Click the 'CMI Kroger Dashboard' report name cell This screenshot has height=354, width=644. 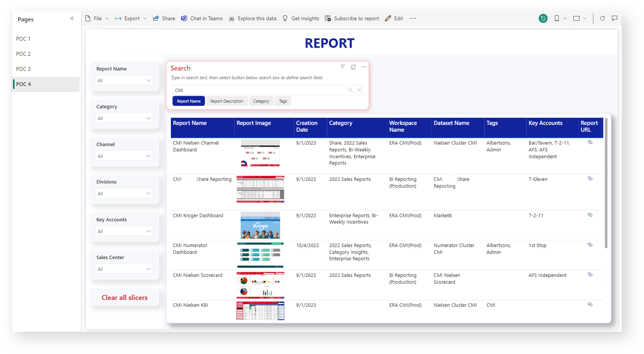click(x=198, y=216)
